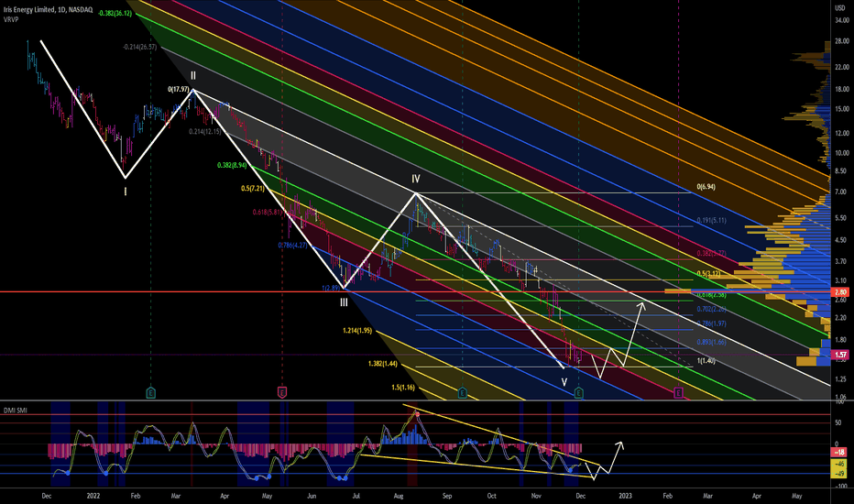The width and height of the screenshot is (854, 504).
Task: Click the 0(17.97) Fibonacci label
Action: pyautogui.click(x=179, y=90)
